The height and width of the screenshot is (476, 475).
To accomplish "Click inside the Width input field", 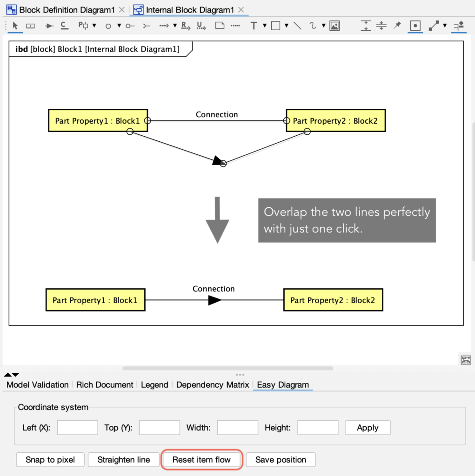I will 237,427.
